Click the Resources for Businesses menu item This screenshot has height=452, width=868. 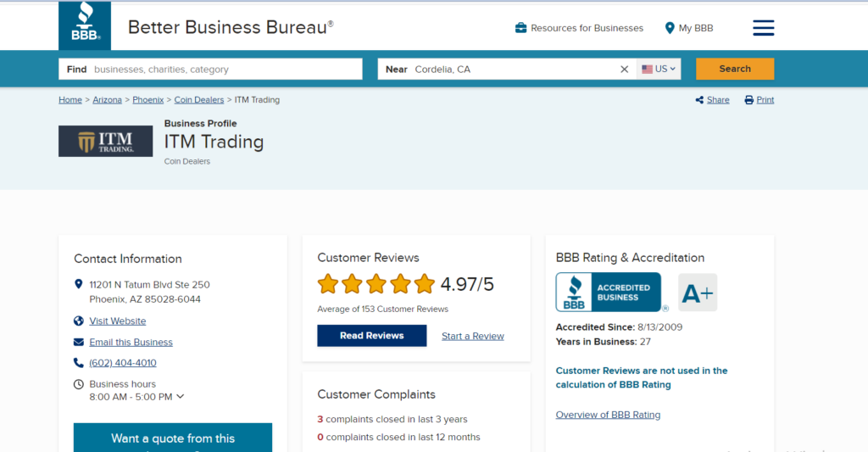[x=579, y=28]
